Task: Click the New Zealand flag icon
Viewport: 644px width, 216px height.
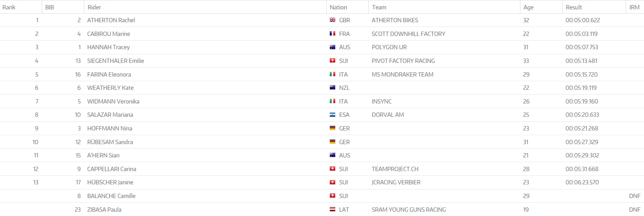Action: coord(333,88)
